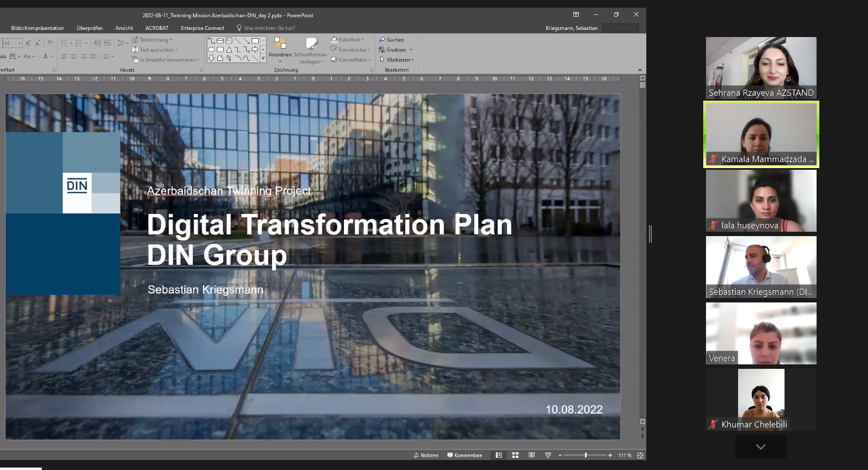The width and height of the screenshot is (868, 470).
Task: Align text to the right
Action: point(83,56)
